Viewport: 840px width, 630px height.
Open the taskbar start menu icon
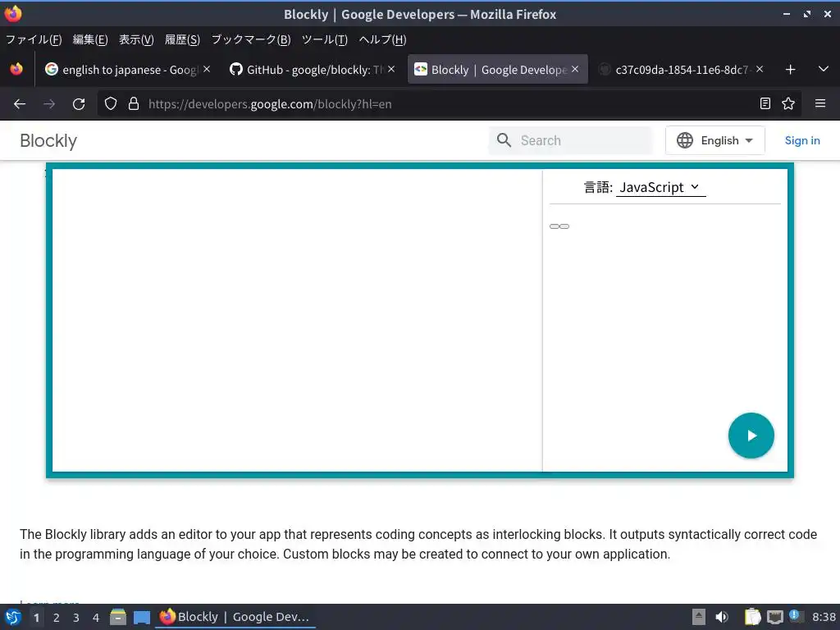tap(13, 617)
